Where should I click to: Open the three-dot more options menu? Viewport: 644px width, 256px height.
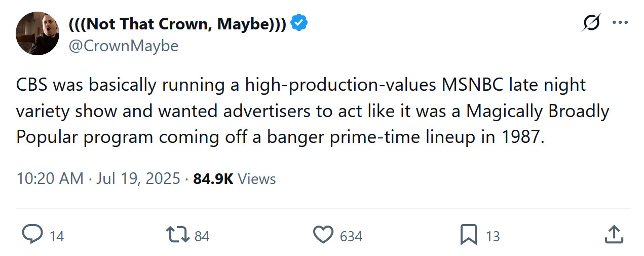click(620, 23)
